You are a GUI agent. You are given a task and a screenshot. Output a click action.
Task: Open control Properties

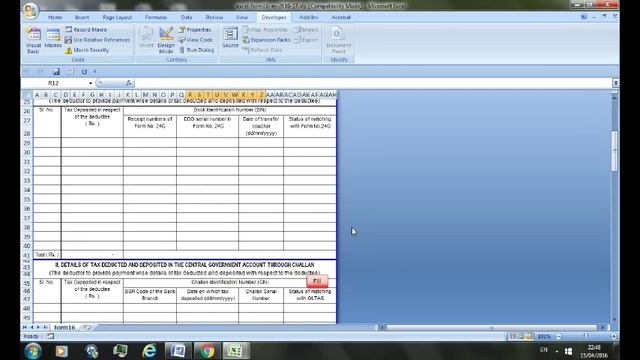click(x=195, y=30)
